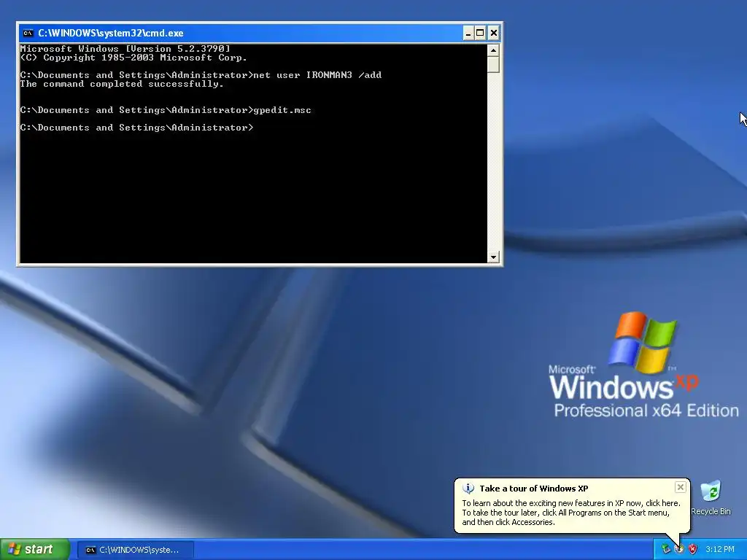Click the cmd scrollbar down arrow
This screenshot has height=560, width=747.
click(x=493, y=257)
